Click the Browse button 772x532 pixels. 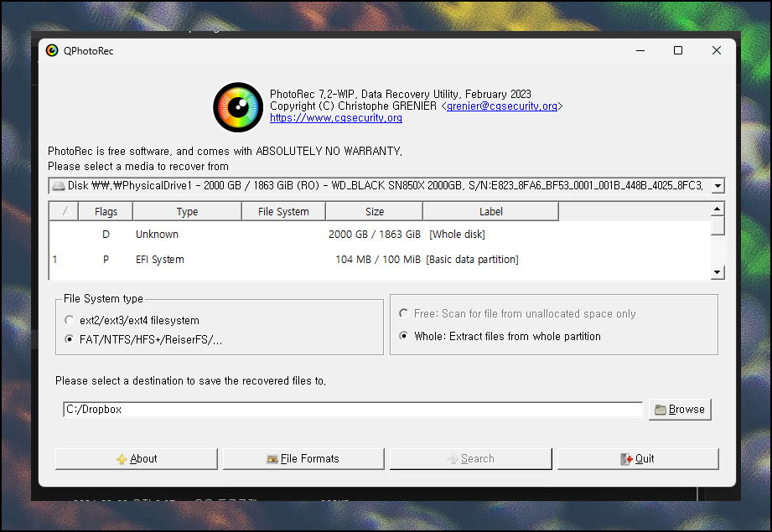[x=680, y=410]
